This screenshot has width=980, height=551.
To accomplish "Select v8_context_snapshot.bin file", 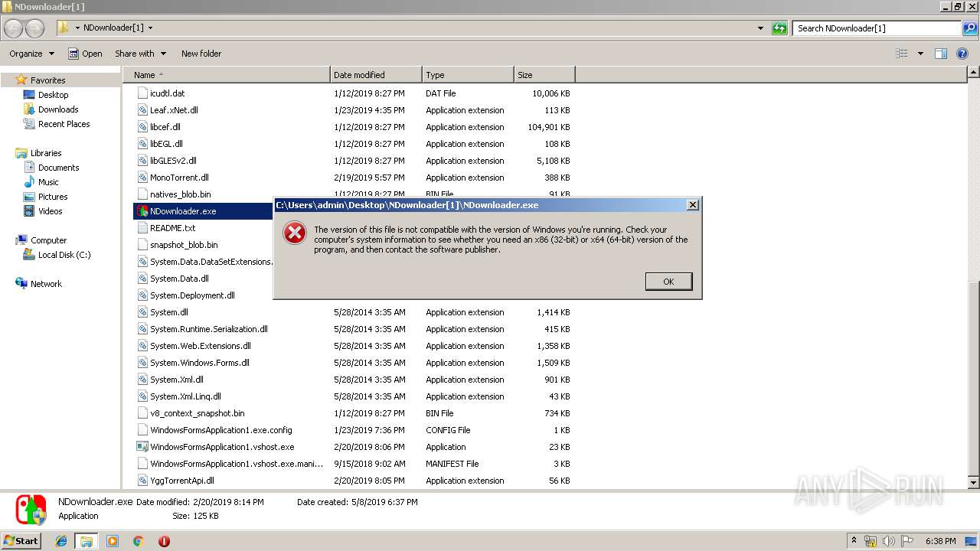I will pyautogui.click(x=198, y=413).
